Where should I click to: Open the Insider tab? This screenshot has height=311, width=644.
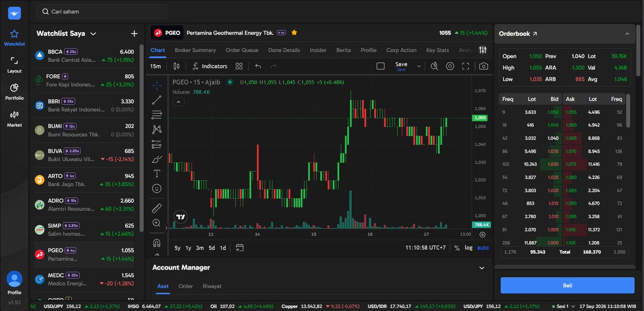(x=318, y=50)
